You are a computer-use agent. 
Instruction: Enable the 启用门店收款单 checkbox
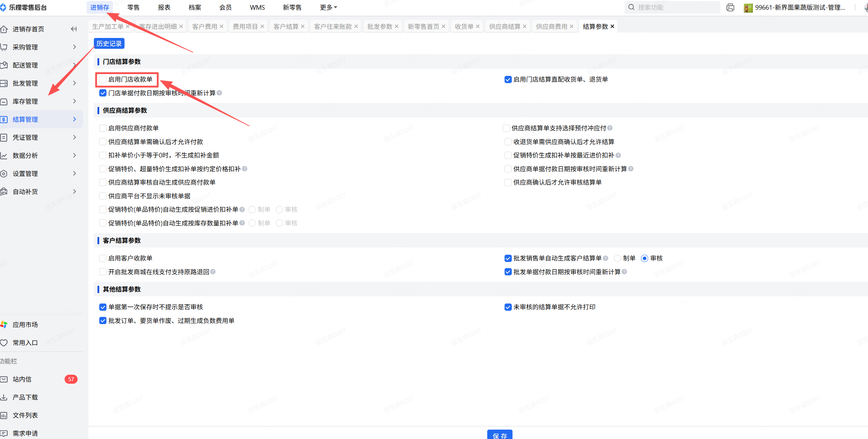(103, 79)
